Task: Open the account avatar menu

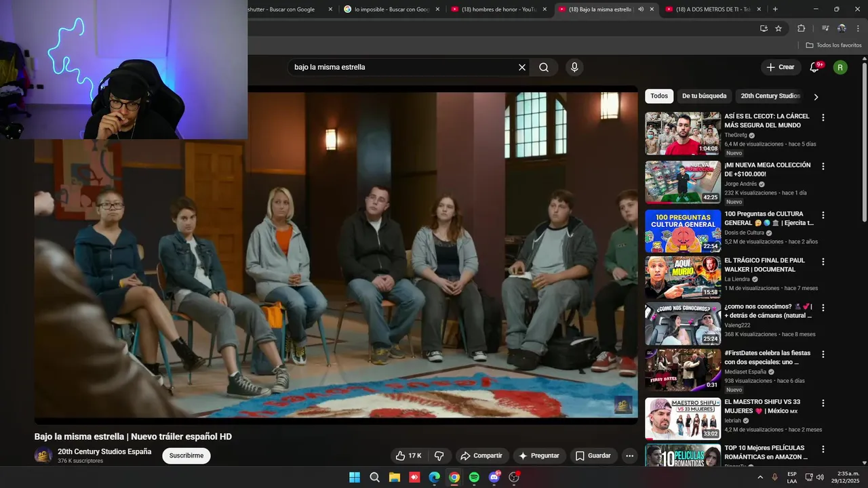Action: click(x=840, y=67)
